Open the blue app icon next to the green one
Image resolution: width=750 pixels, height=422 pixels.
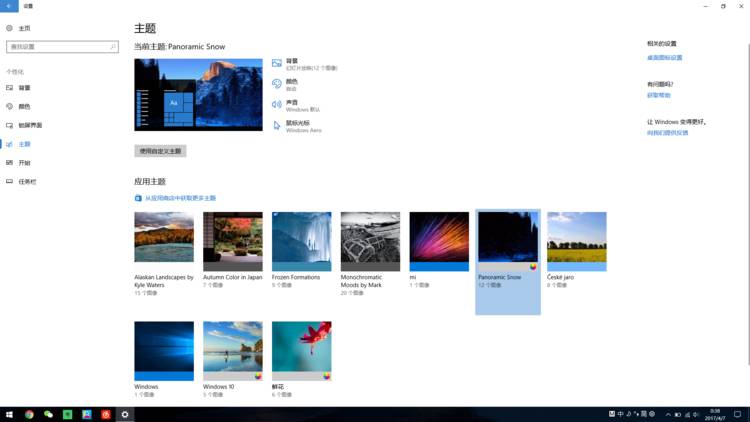tap(87, 414)
